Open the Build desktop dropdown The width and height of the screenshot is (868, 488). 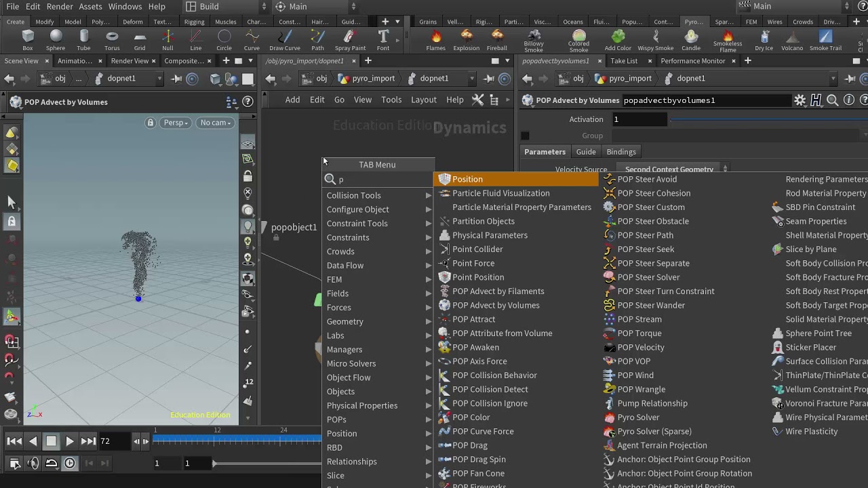pyautogui.click(x=224, y=7)
